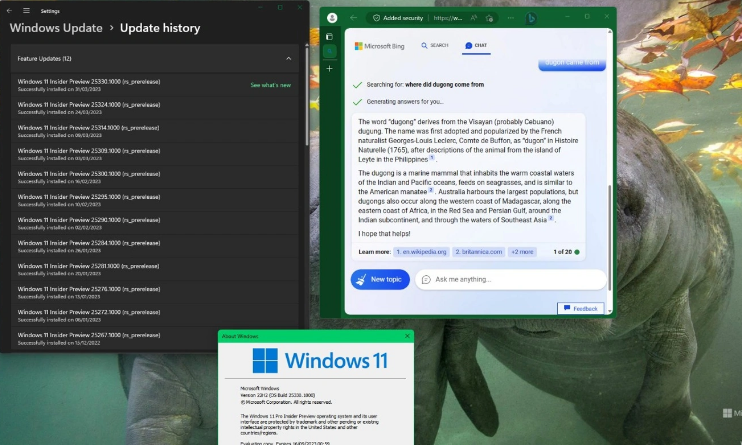Viewport: 742px width, 445px height.
Task: Open citation 1 after Leyte in the Philippines
Action: (x=432, y=158)
